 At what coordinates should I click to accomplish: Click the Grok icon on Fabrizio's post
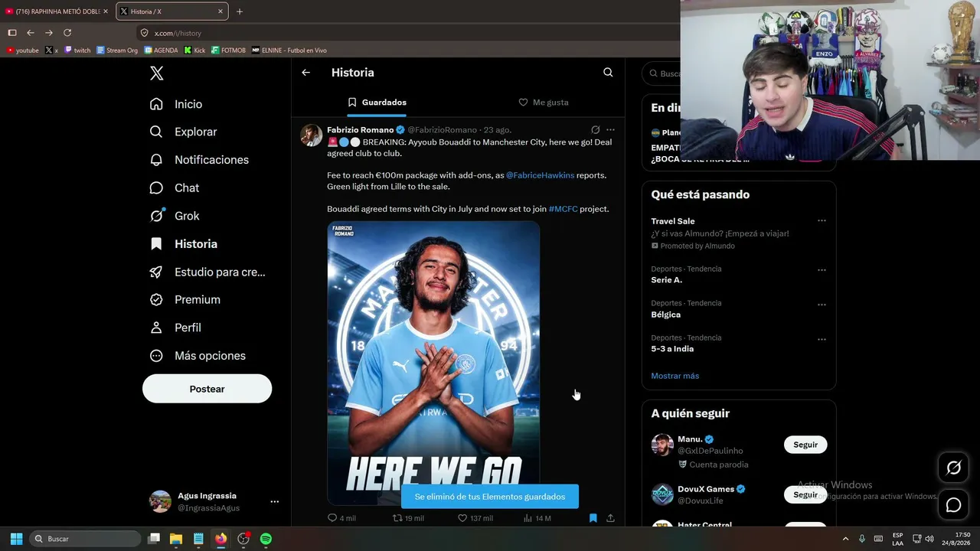click(595, 130)
